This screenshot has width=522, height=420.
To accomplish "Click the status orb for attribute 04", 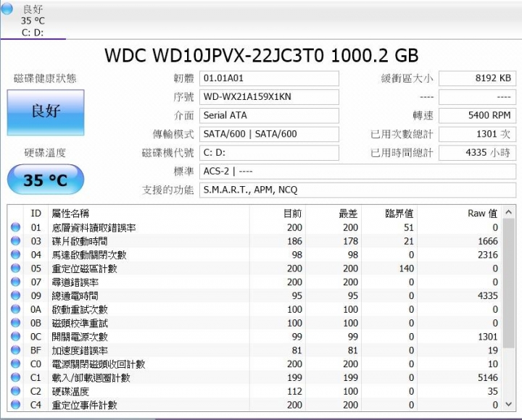I will pyautogui.click(x=15, y=255).
